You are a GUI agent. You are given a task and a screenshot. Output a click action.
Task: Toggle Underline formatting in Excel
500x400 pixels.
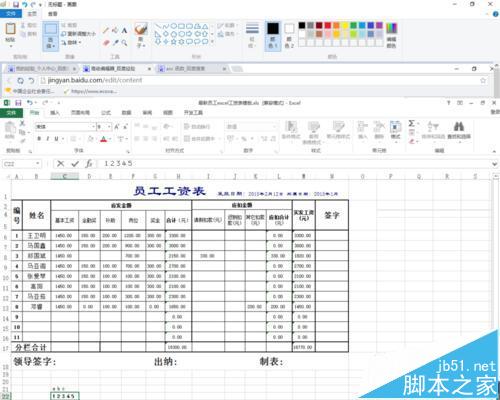click(56, 139)
